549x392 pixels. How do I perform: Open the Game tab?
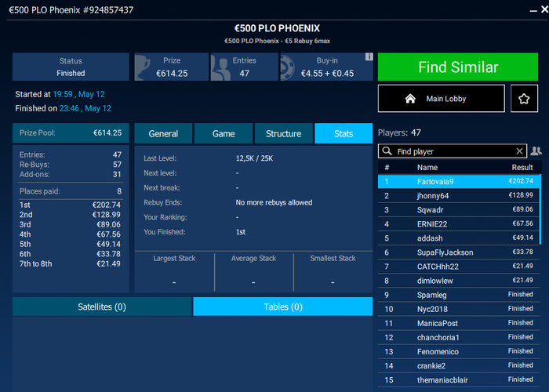click(224, 133)
